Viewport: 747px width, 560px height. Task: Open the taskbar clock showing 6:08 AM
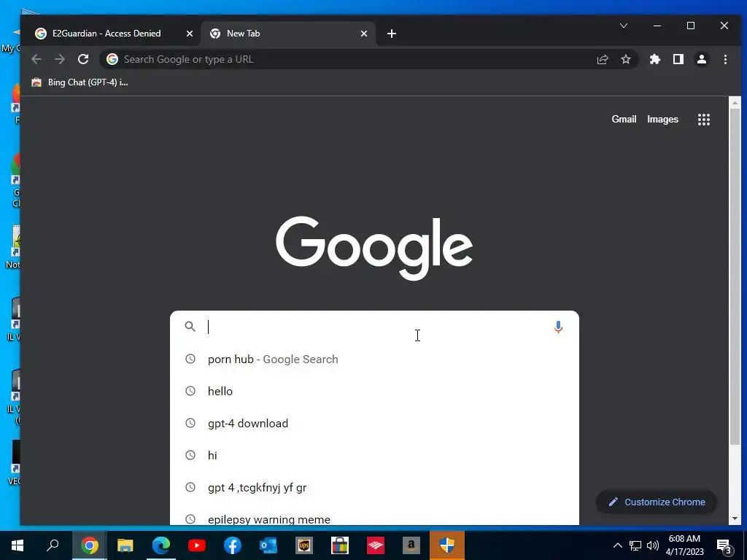click(684, 545)
